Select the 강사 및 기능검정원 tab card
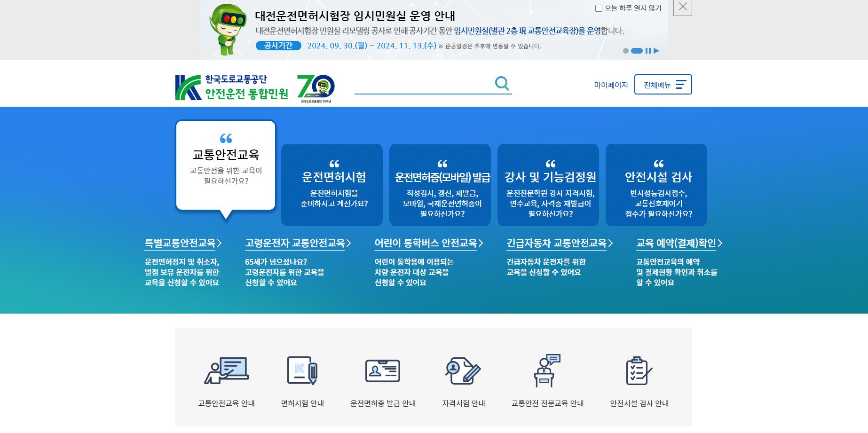868x433 pixels. point(548,185)
